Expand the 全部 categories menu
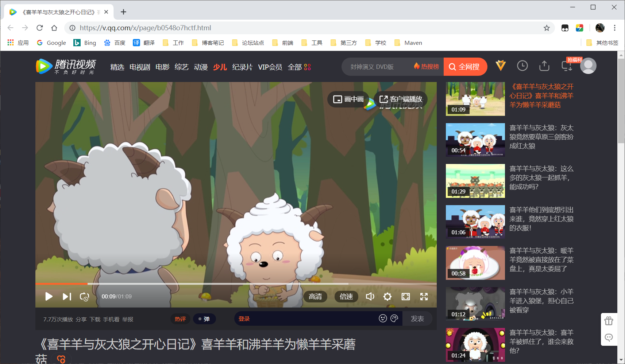Image resolution: width=625 pixels, height=364 pixels. coord(299,67)
